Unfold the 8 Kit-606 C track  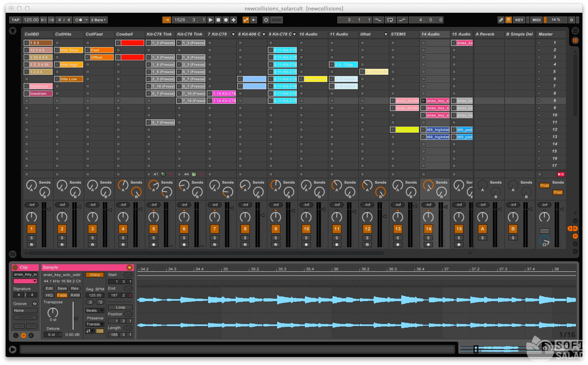click(264, 34)
